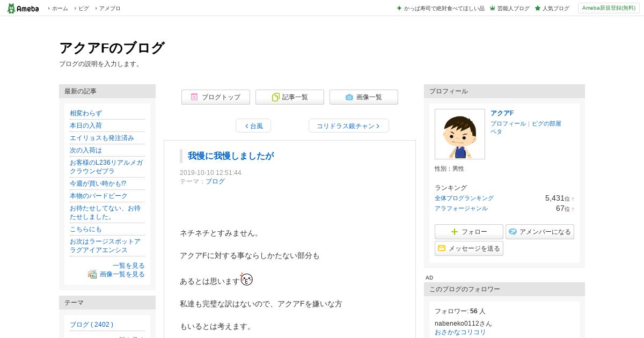Image resolution: width=644 pixels, height=338 pixels.
Task: Expand the ホーム header menu item
Action: [58, 8]
